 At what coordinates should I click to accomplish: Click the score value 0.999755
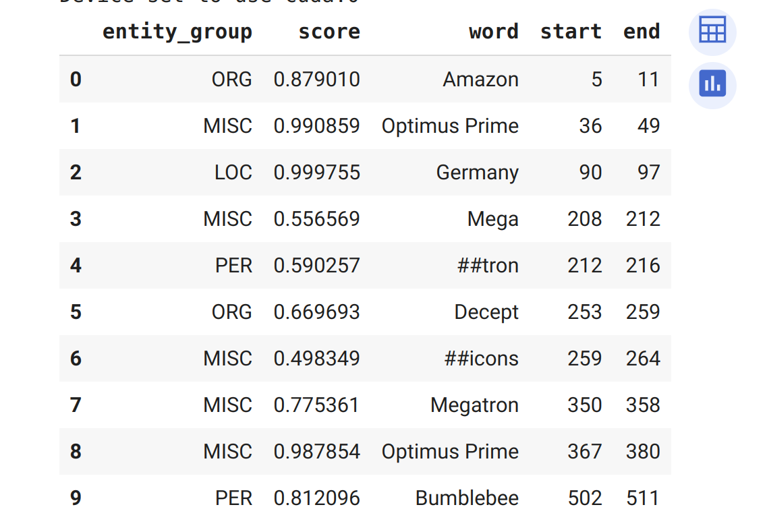(x=316, y=173)
